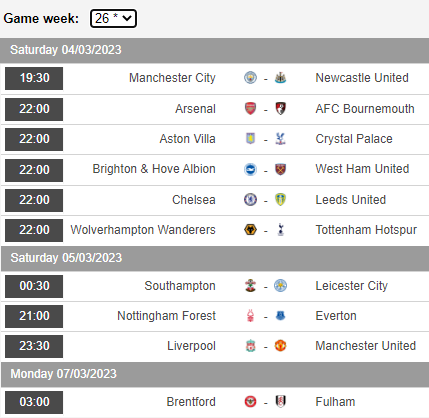Click the West Ham United crest icon
429x418 pixels.
[280, 169]
